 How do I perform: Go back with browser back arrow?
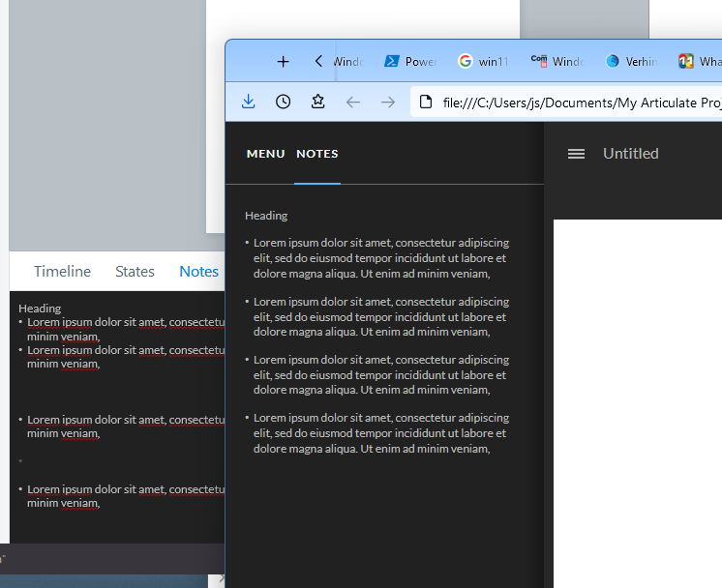click(x=352, y=102)
